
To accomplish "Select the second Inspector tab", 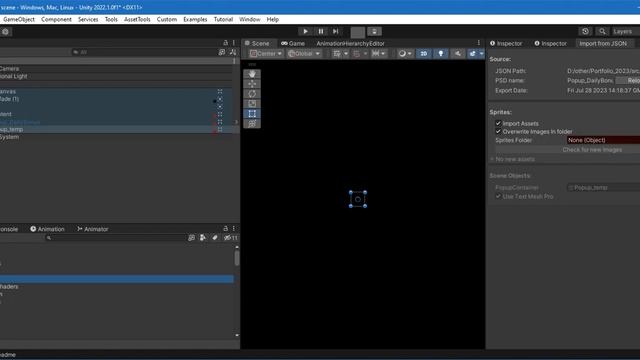I will point(551,43).
